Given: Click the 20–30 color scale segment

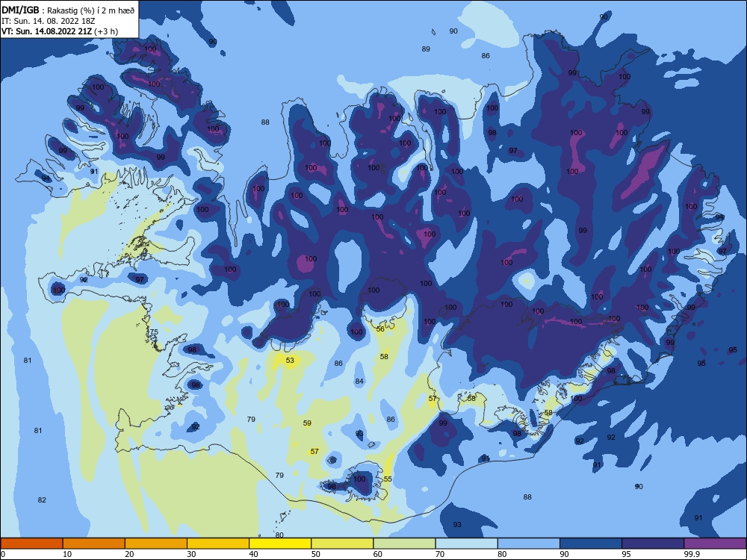Looking at the screenshot, I should tap(156, 544).
